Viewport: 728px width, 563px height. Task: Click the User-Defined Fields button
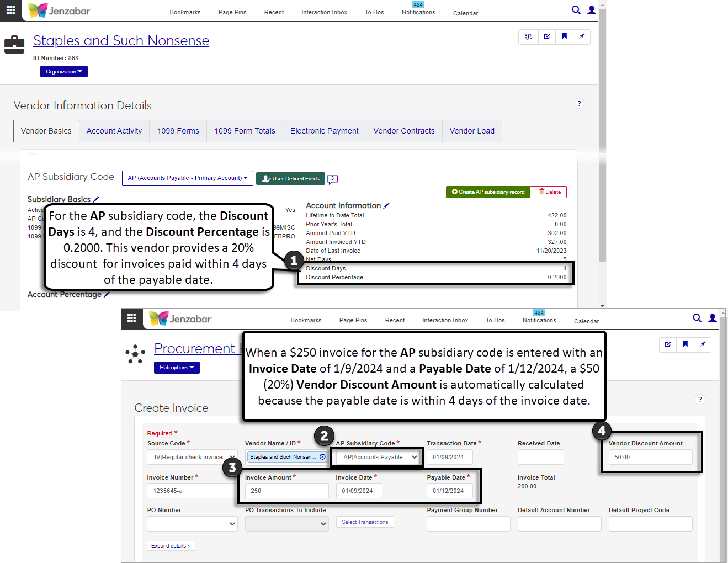[x=290, y=178]
